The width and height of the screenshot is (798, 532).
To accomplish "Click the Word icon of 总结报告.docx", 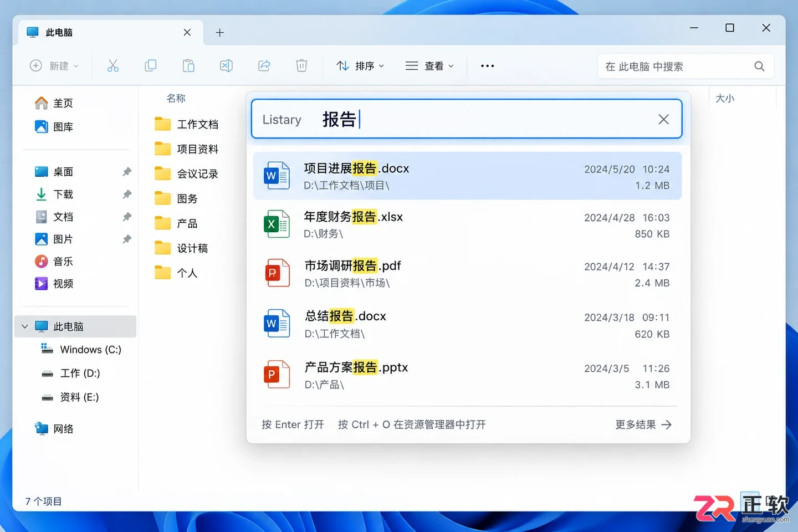I will pyautogui.click(x=277, y=323).
